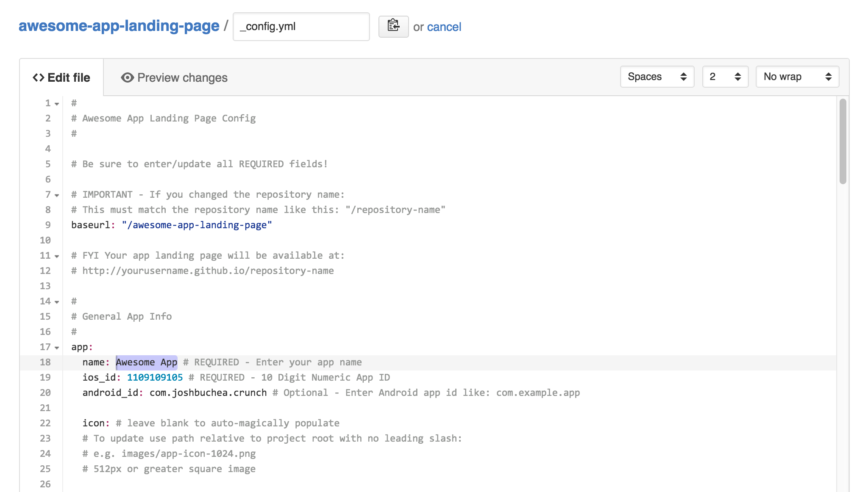The image size is (868, 492).
Task: Collapse the fold arrow at line 14
Action: [x=57, y=302]
